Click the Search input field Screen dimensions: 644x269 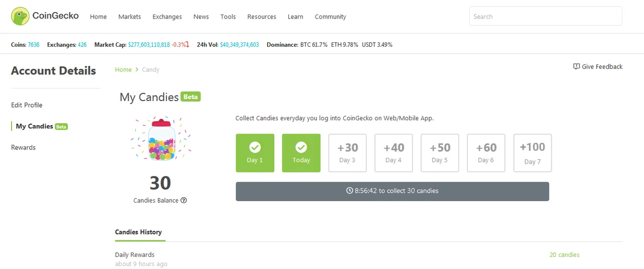coord(546,16)
